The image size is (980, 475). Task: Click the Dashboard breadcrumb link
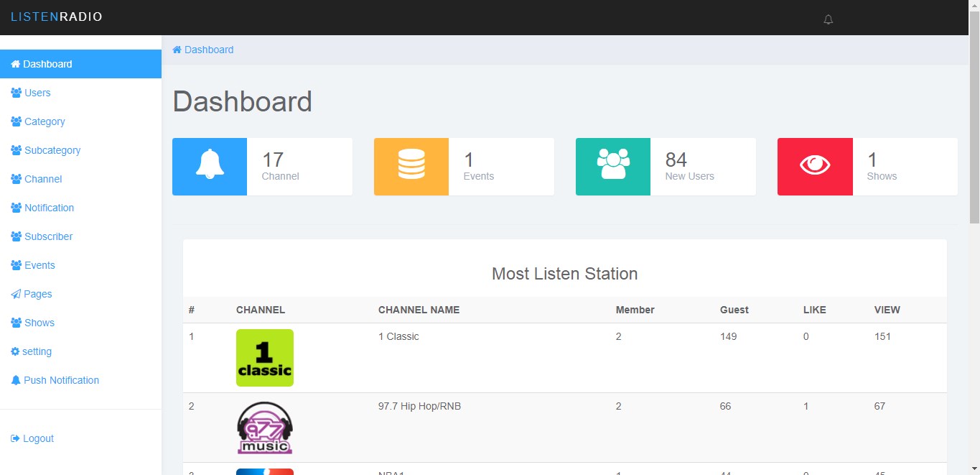(209, 49)
